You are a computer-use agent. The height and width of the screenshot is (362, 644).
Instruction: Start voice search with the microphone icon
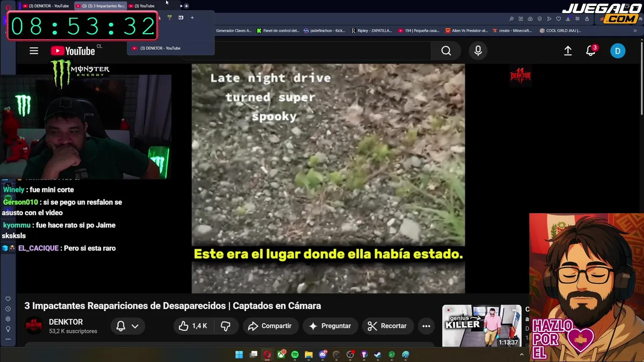478,51
